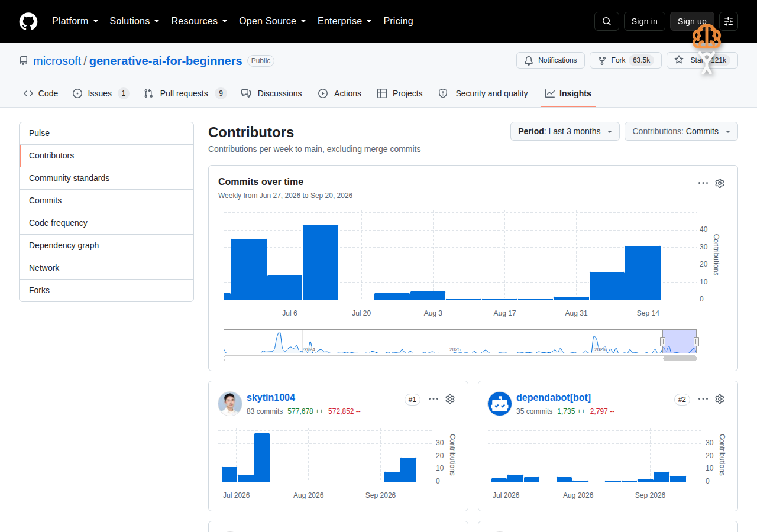Select Pulse in the Insights sidebar

coord(106,134)
